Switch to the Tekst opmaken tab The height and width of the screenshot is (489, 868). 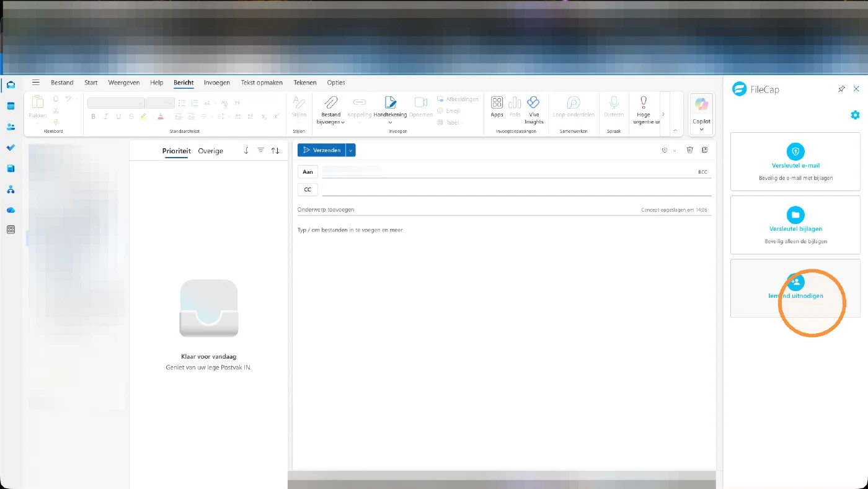pos(262,83)
